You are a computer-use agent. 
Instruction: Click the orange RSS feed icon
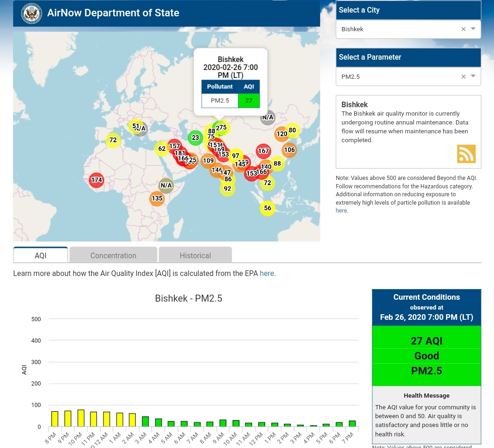[x=466, y=154]
